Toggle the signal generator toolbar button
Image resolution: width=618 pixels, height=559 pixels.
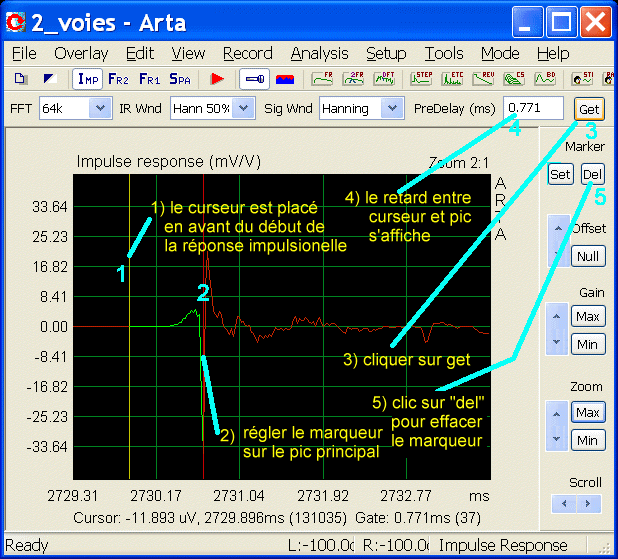255,79
